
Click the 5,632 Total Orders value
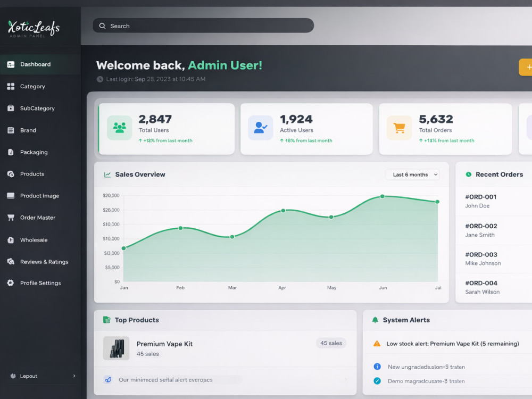click(436, 119)
